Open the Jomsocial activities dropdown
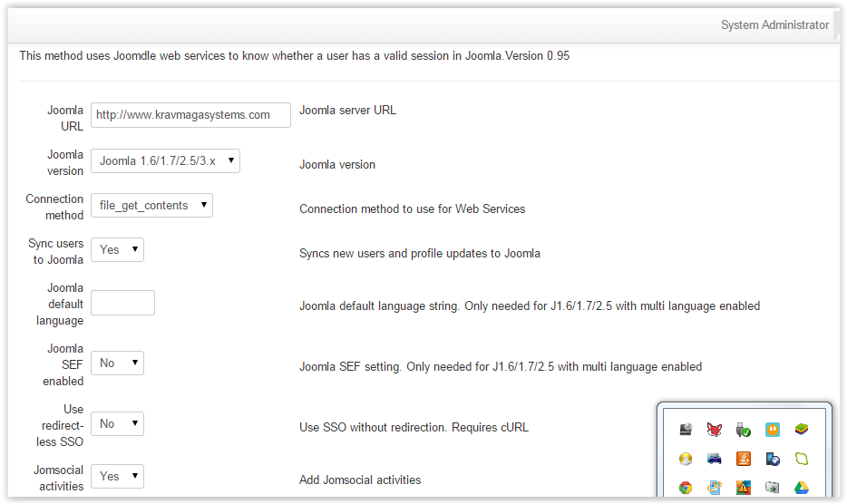The width and height of the screenshot is (847, 504). click(117, 477)
